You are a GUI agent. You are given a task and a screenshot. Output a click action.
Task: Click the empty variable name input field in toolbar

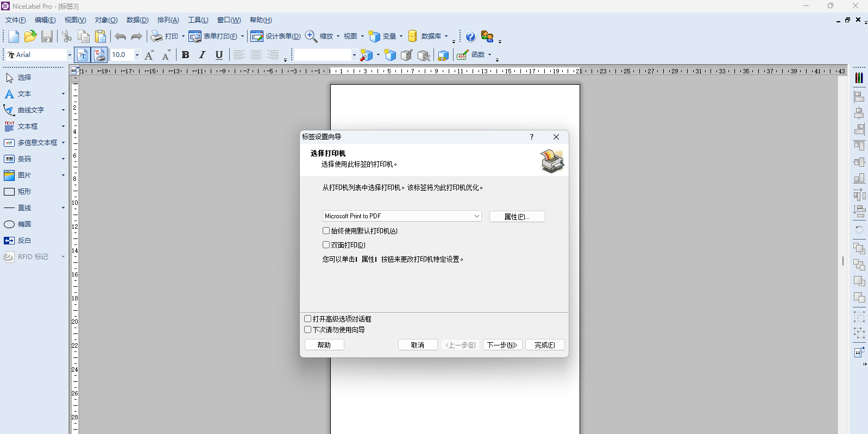(x=323, y=55)
